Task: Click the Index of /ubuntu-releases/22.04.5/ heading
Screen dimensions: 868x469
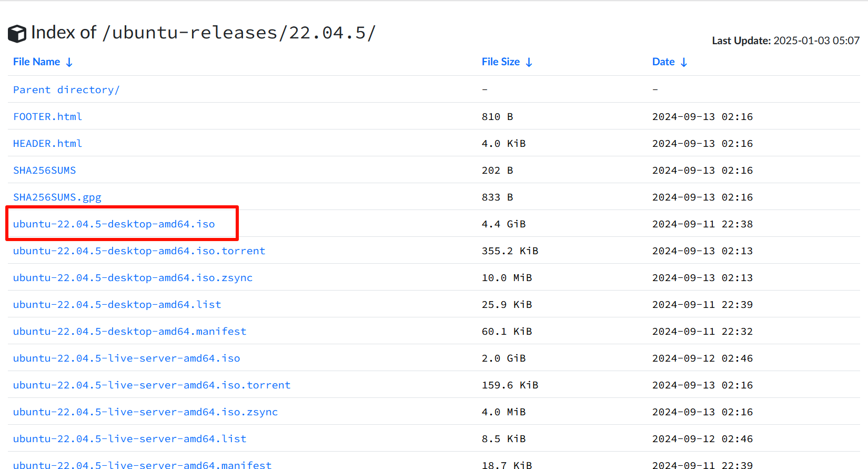Action: 203,33
